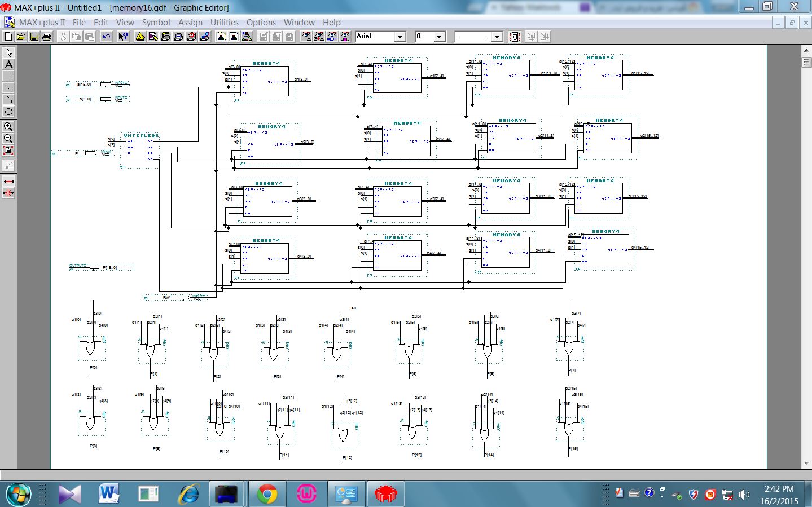Image resolution: width=812 pixels, height=507 pixels.
Task: Select the orthogonal line drawing tool
Action: point(8,76)
